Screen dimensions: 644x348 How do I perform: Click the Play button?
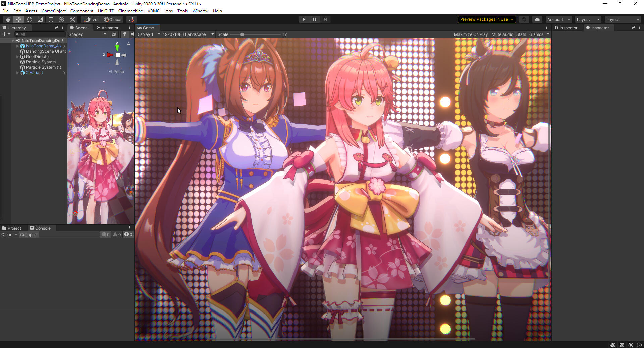click(x=304, y=19)
